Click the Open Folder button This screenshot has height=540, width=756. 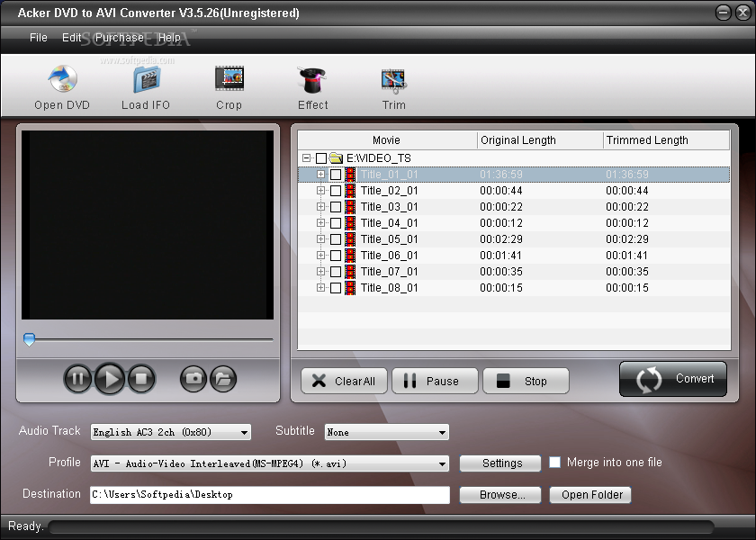coord(590,495)
